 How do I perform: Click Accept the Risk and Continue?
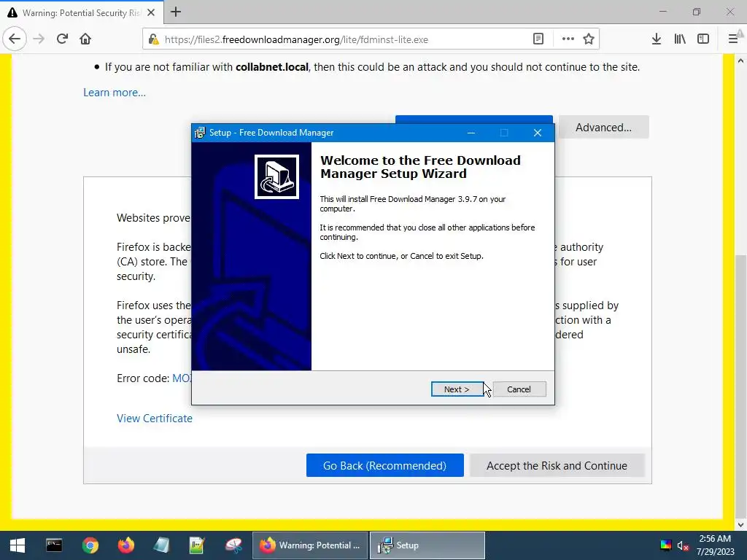click(557, 465)
